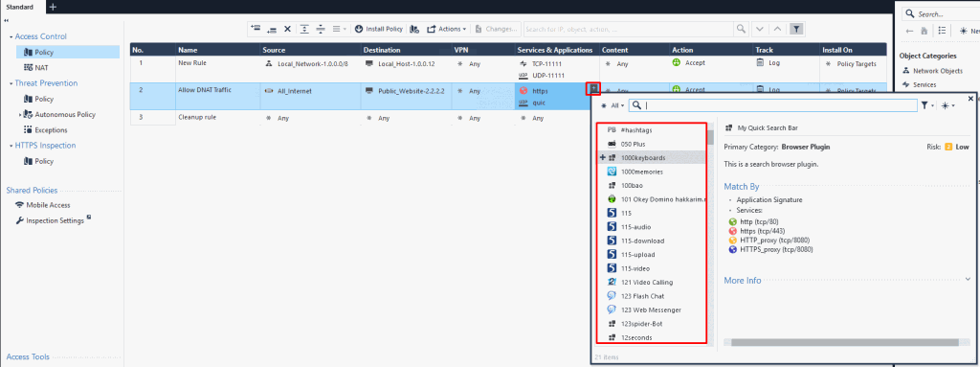980x367 pixels.
Task: Click the Log track icon in rule 1
Action: [x=760, y=62]
